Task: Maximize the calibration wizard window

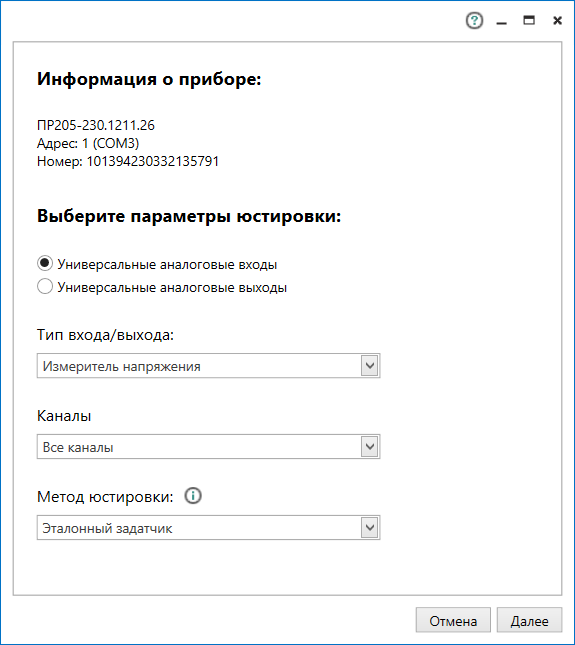Action: [529, 20]
